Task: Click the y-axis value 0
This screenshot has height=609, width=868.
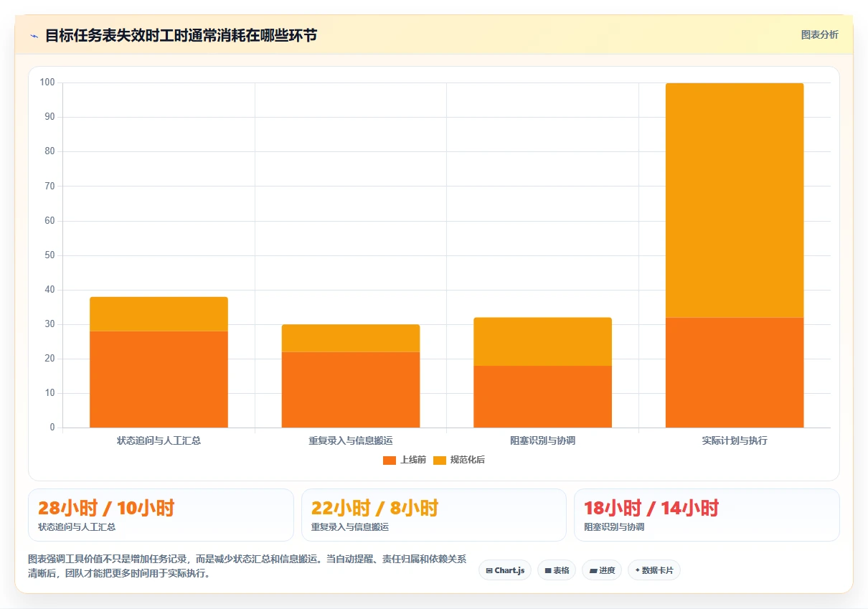Action: coord(52,428)
